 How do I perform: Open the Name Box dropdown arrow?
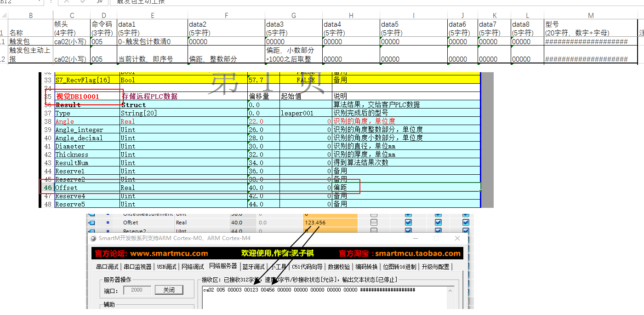tap(40, 2)
